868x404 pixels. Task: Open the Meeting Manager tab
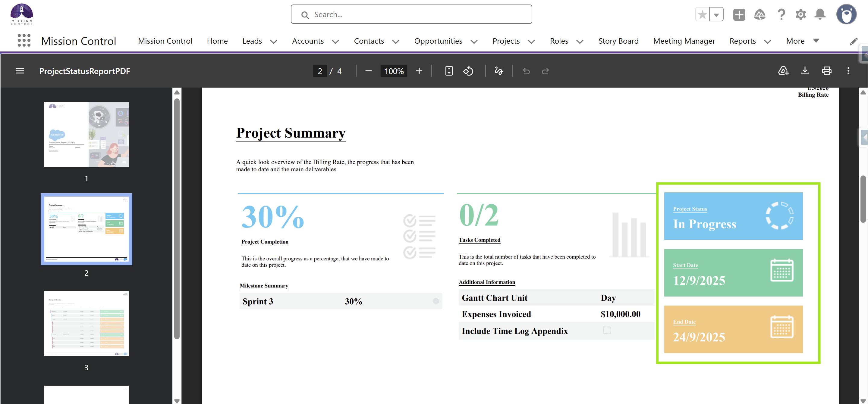tap(684, 41)
